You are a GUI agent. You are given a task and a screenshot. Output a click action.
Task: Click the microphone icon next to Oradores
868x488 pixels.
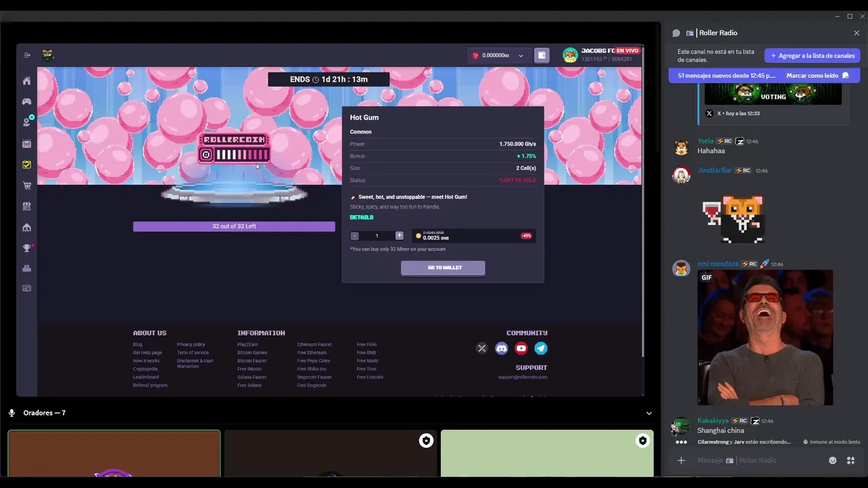pos(12,413)
